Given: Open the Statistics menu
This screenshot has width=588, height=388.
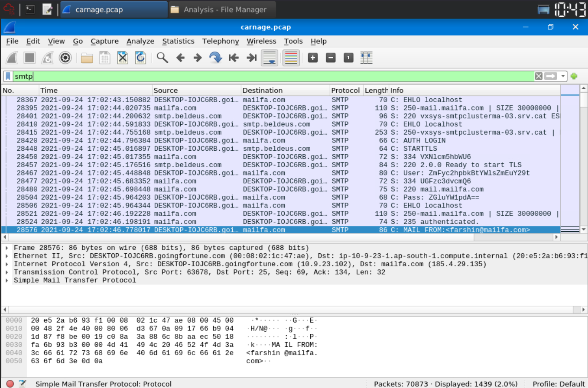Looking at the screenshot, I should click(178, 41).
